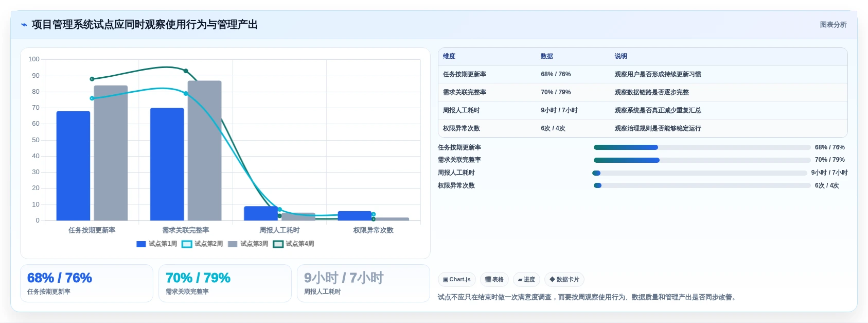Click the 任务按期更新率 progress bar
868x323 pixels.
pyautogui.click(x=702, y=147)
